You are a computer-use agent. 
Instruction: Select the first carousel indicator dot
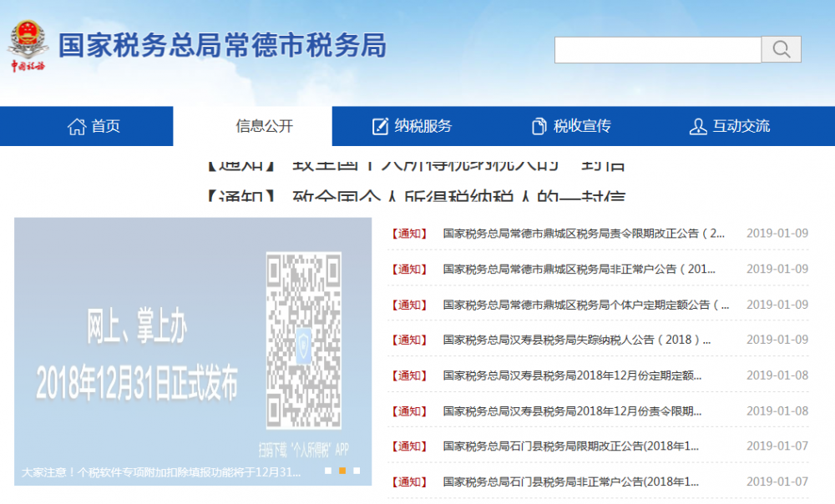[329, 471]
